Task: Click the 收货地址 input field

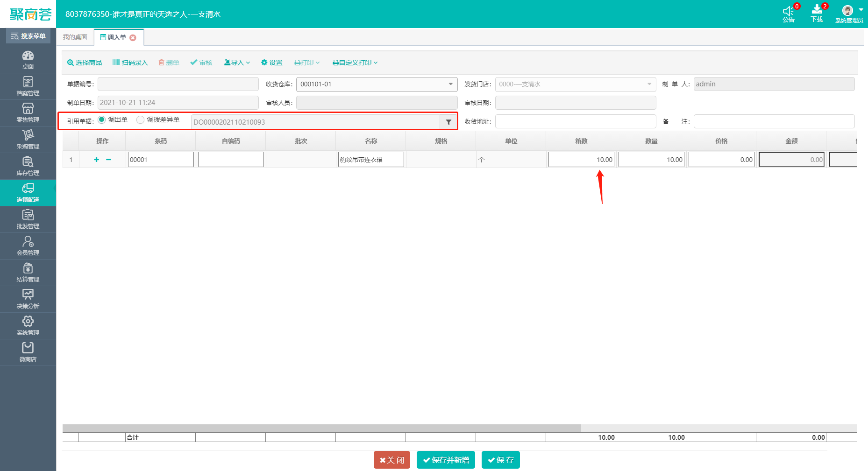Action: coord(576,121)
